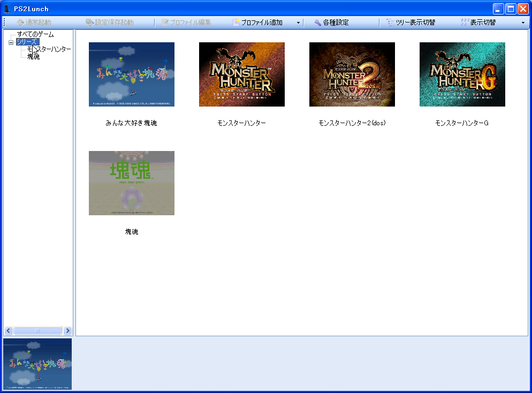
Task: Click the 各種設定 button label
Action: (336, 22)
